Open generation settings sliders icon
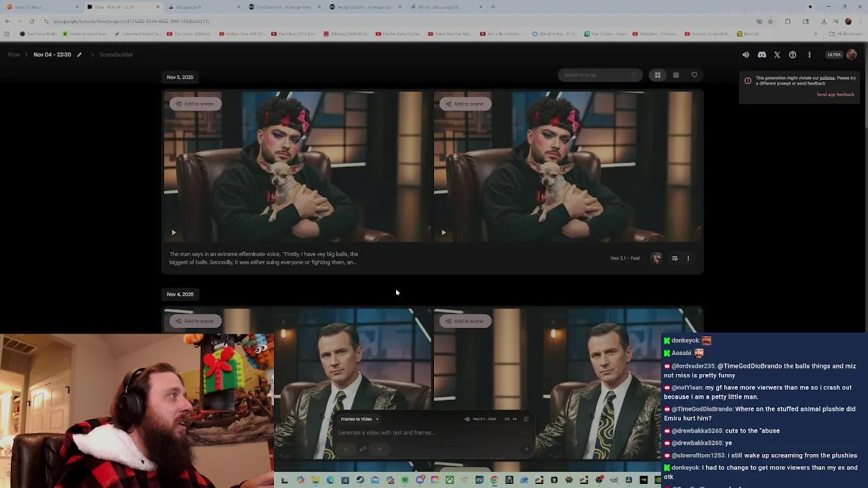 [x=526, y=419]
